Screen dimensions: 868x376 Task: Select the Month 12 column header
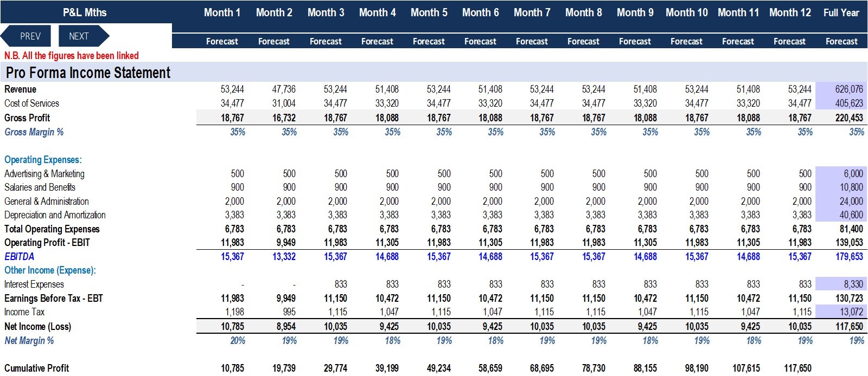tap(790, 12)
